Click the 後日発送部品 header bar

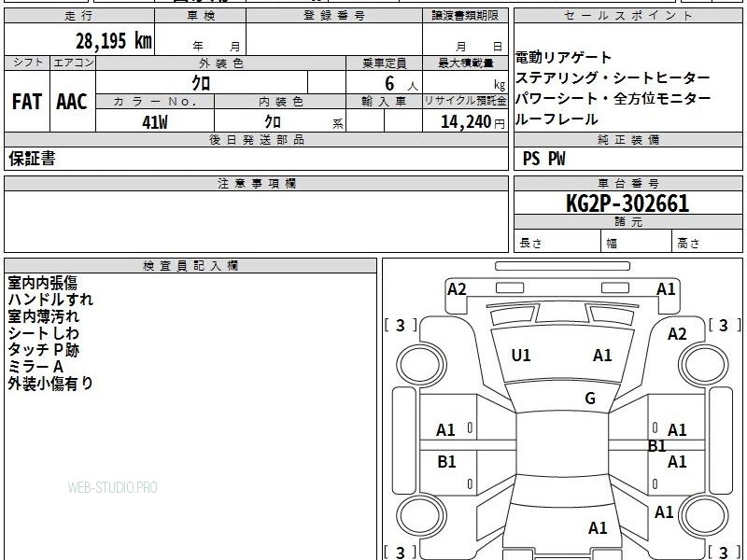[256, 139]
